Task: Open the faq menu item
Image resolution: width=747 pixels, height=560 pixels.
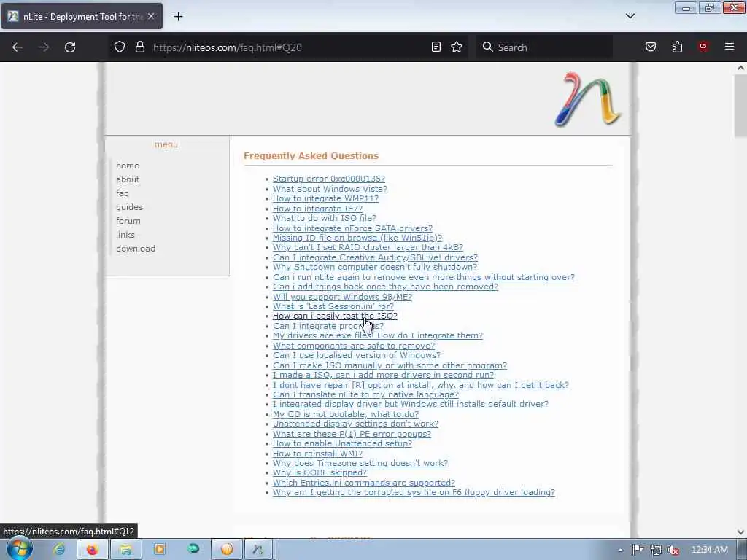Action: [x=123, y=193]
